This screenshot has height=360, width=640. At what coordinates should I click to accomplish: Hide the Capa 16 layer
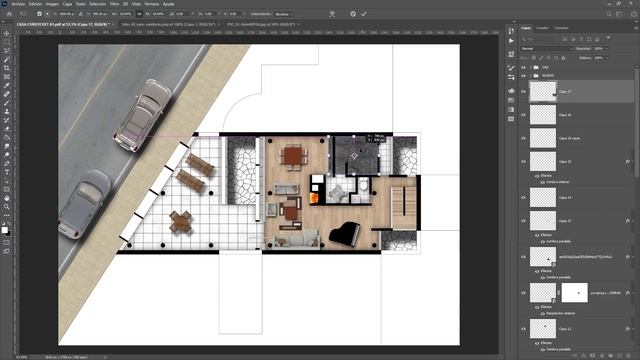pyautogui.click(x=524, y=115)
